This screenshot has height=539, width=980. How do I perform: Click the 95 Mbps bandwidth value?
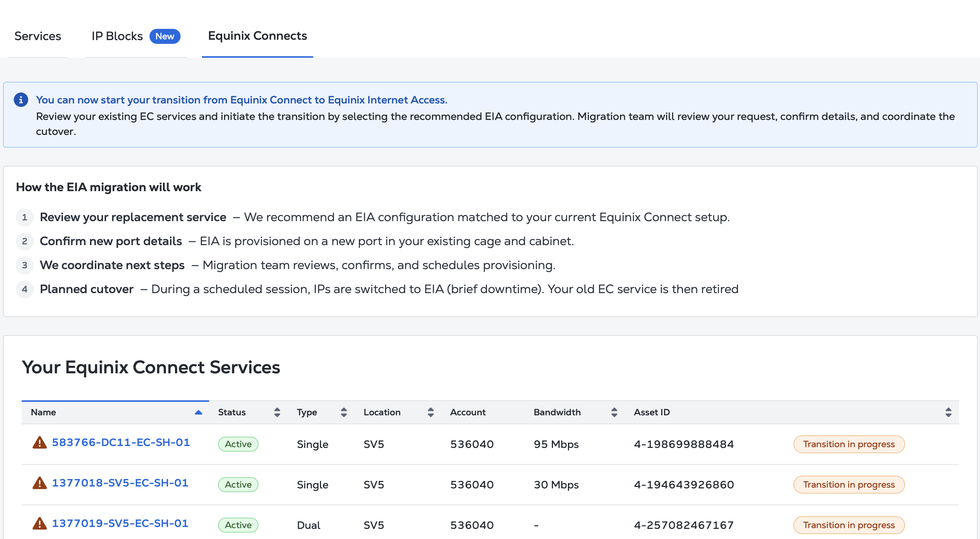[556, 444]
